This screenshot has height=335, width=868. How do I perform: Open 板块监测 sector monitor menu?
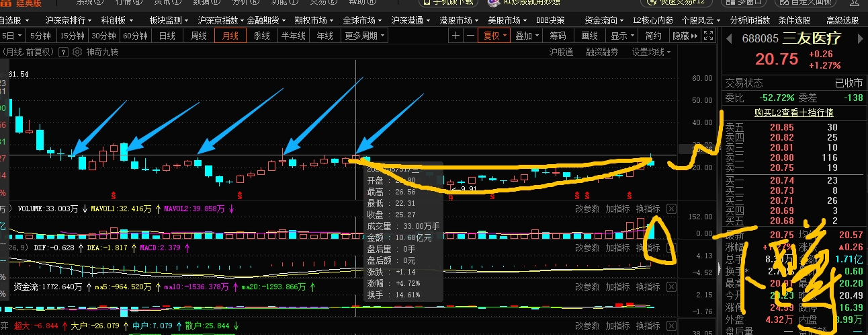pyautogui.click(x=169, y=21)
